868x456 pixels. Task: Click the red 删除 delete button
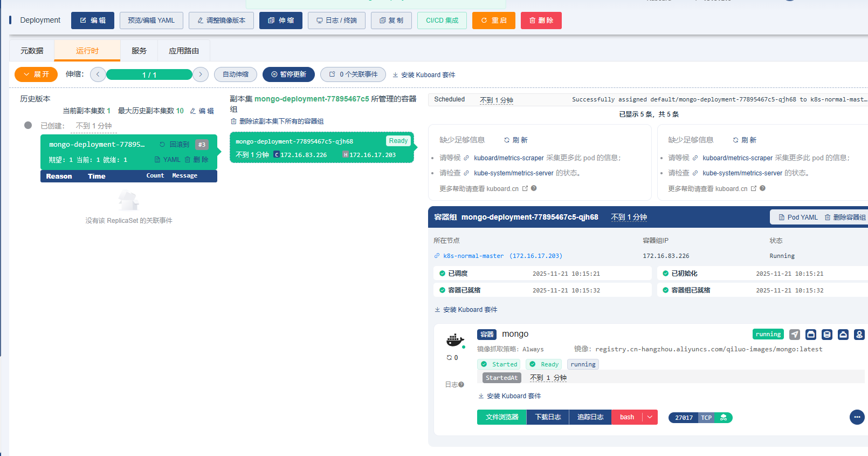coord(541,21)
